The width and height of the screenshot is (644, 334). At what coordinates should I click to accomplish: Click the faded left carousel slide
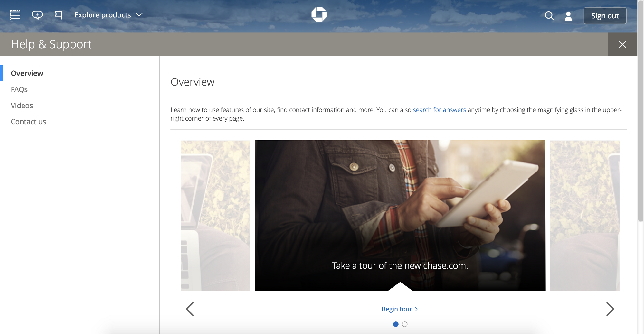[x=215, y=216]
